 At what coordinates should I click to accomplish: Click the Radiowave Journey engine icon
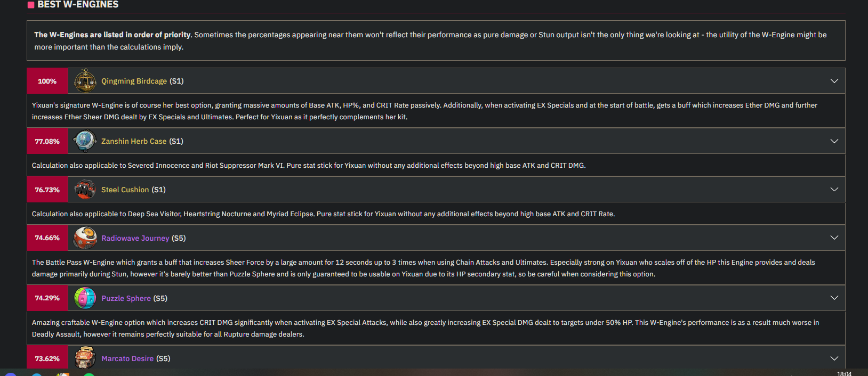85,238
